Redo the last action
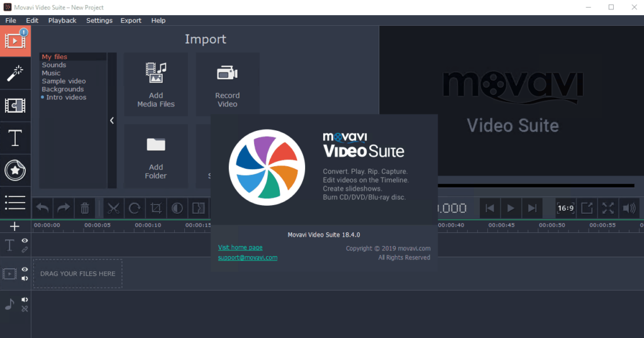Screen dimensions: 644x338 coord(64,208)
